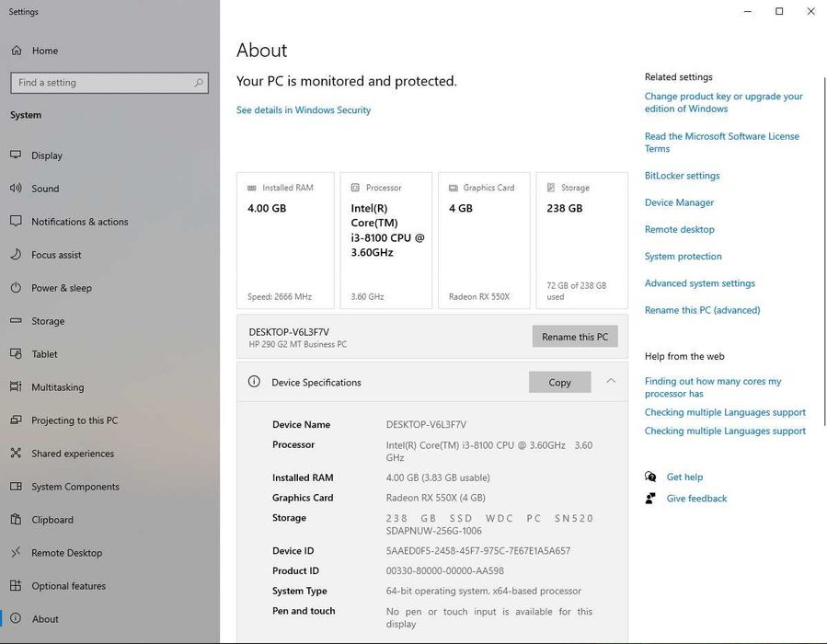Select the Shared experiences icon

16,453
